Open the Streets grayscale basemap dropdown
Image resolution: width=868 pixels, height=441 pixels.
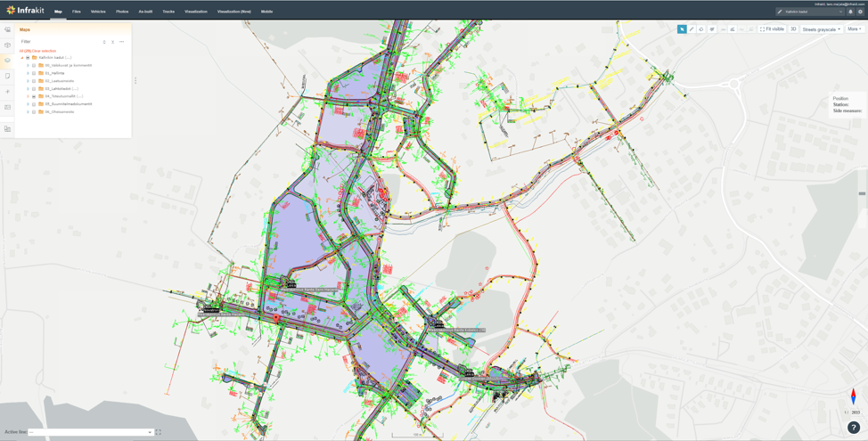[x=821, y=29]
